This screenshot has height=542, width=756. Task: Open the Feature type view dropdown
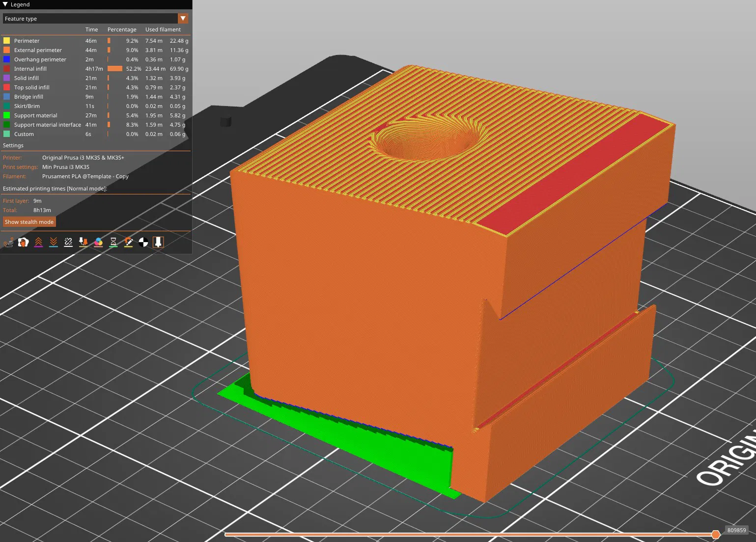click(96, 19)
